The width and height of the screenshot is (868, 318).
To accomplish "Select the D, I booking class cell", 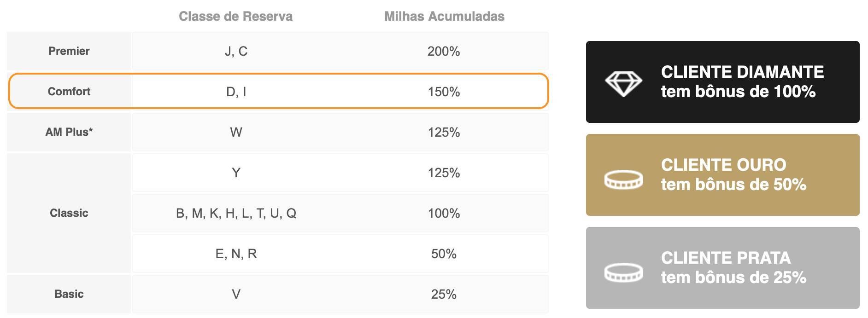I will (236, 92).
